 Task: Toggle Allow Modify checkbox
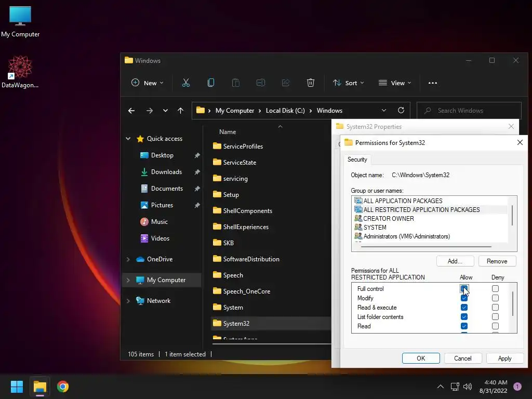(464, 298)
